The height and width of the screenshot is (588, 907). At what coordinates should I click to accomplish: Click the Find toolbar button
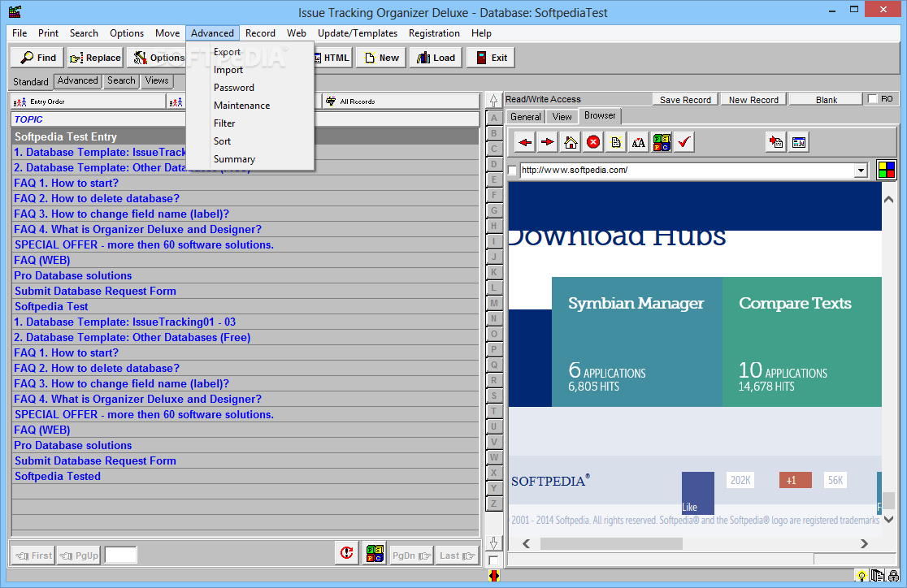[37, 58]
